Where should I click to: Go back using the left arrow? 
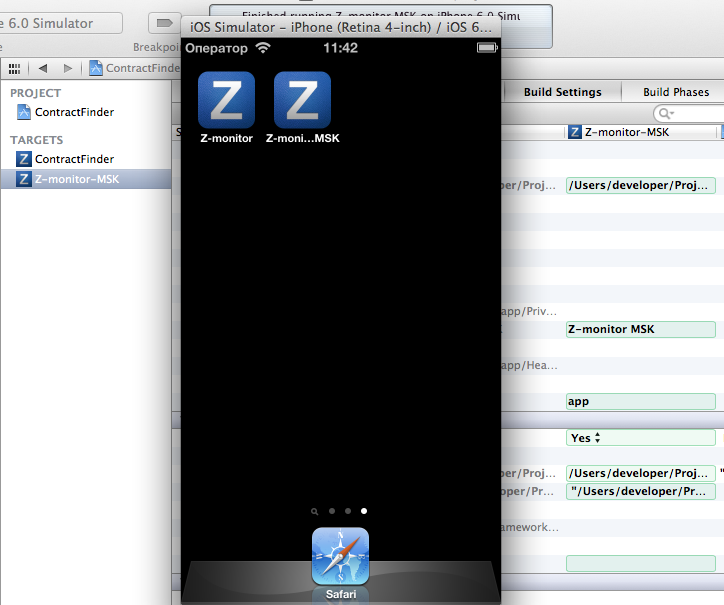point(43,68)
